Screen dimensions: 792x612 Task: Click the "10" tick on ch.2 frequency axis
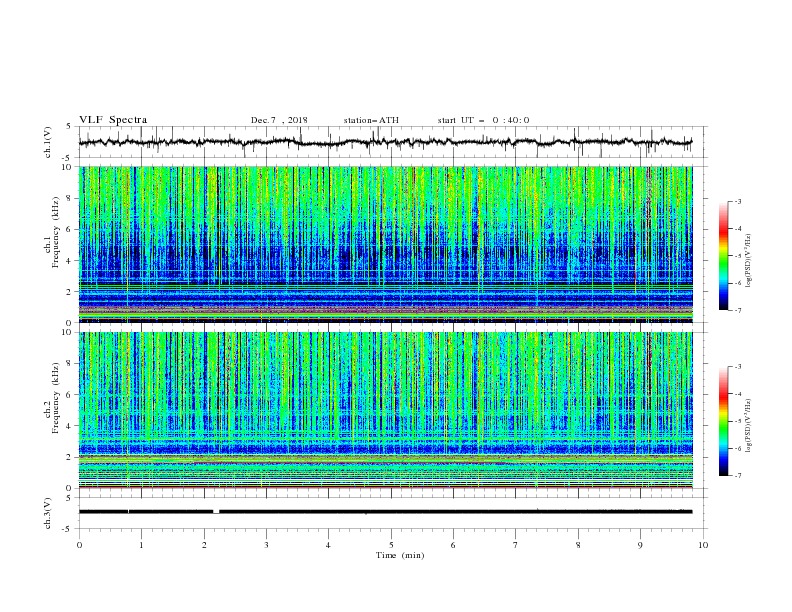(68, 332)
